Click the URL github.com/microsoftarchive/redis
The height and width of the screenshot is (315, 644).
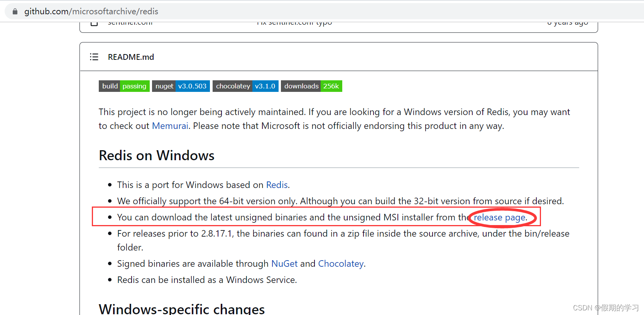[x=91, y=12]
